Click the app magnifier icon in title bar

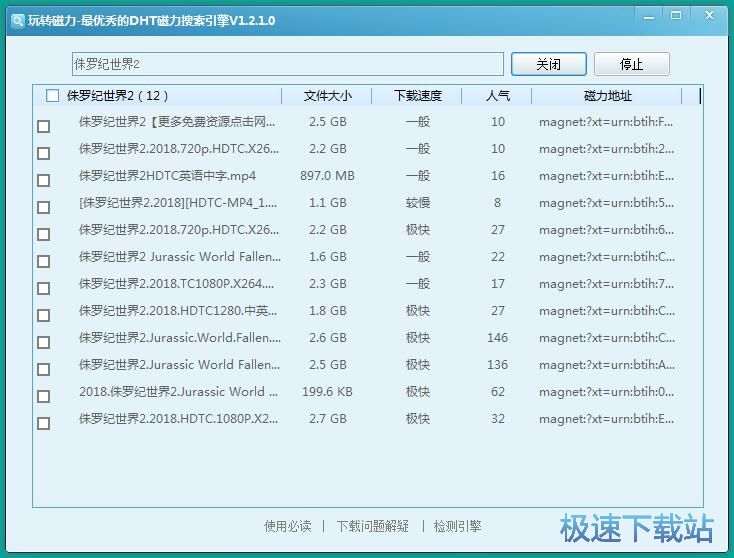click(x=17, y=20)
